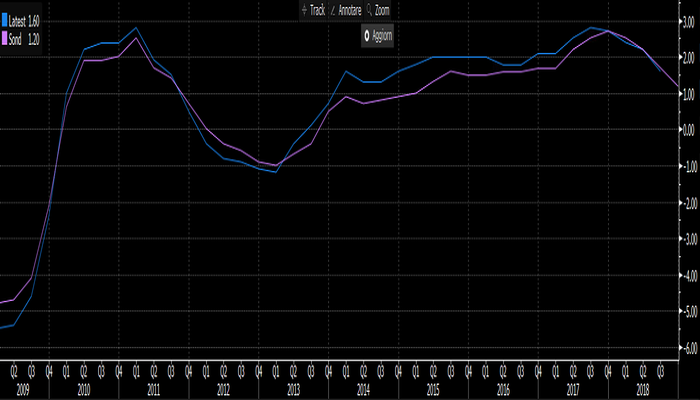Click the 3.00 value on the y-axis
Viewport: 700px width, 400px height.
click(688, 21)
